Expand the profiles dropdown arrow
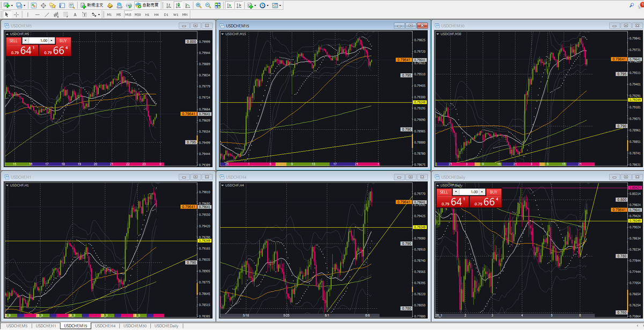The width and height of the screenshot is (644, 330). click(25, 5)
